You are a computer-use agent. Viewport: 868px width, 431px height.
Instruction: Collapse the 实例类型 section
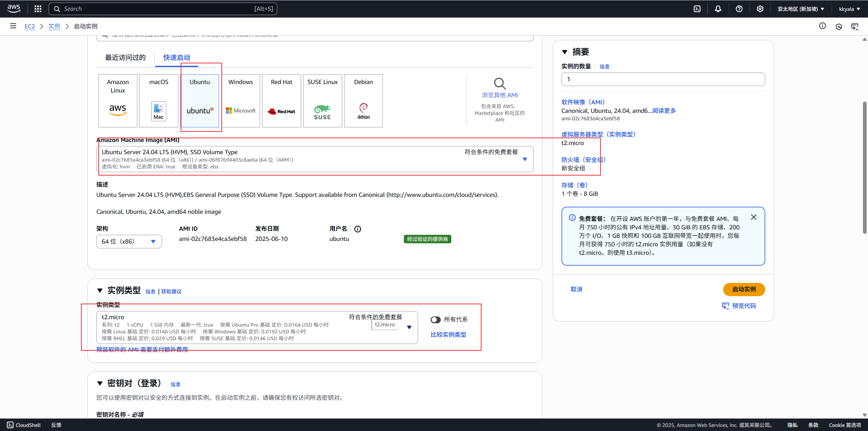point(100,290)
